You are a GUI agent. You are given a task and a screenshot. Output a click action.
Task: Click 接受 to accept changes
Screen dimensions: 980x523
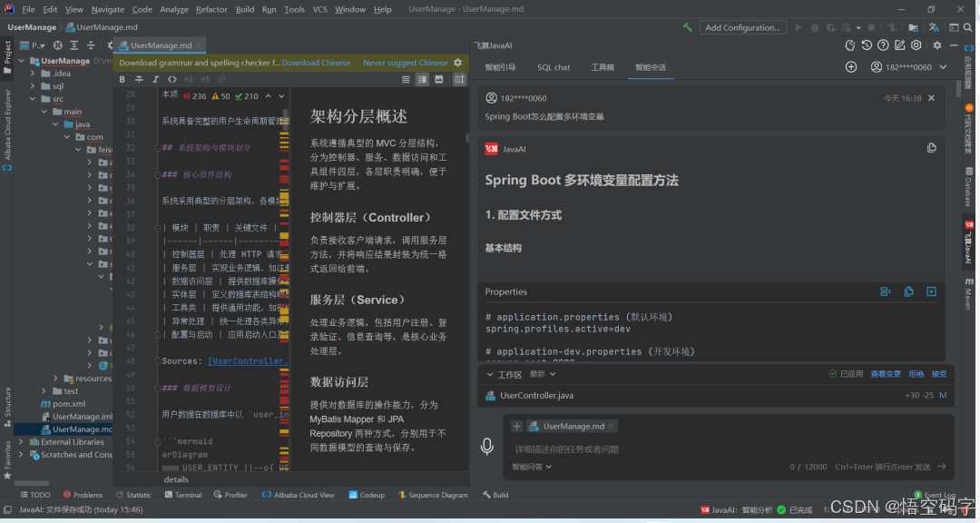coord(939,374)
